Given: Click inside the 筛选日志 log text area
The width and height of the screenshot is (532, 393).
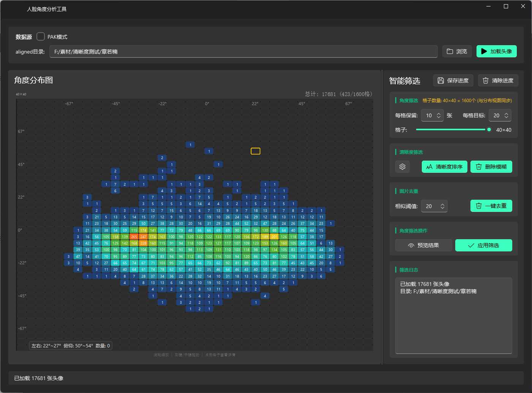Looking at the screenshot, I should (x=453, y=319).
